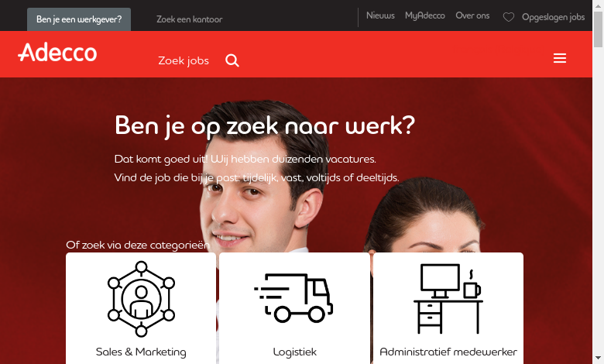Open the 'Logistiek' category label
Screen dimensions: 604x364
[x=295, y=352]
